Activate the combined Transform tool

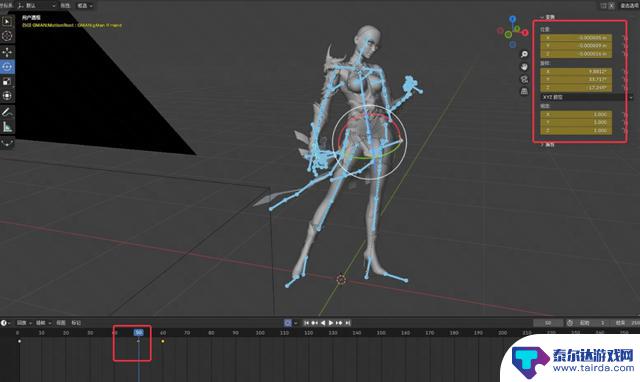point(7,96)
